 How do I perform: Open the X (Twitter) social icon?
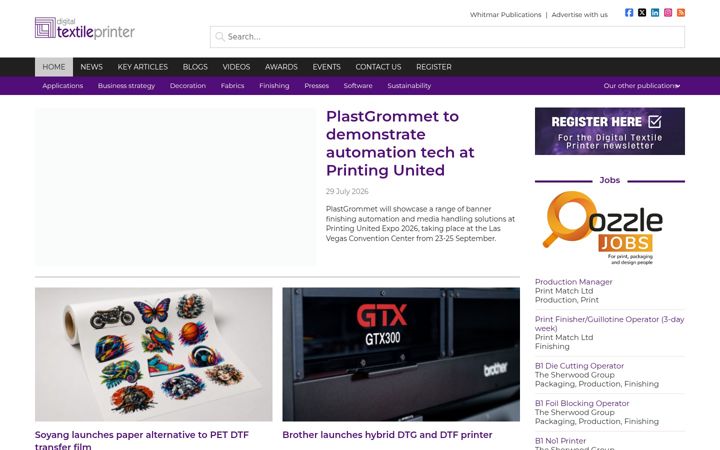pyautogui.click(x=642, y=12)
